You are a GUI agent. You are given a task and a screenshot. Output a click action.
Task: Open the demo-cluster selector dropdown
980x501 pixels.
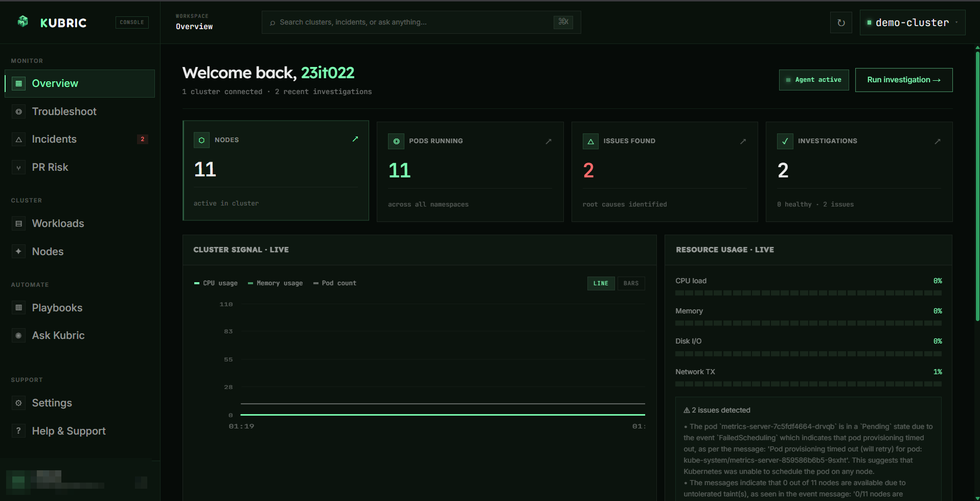pyautogui.click(x=913, y=22)
